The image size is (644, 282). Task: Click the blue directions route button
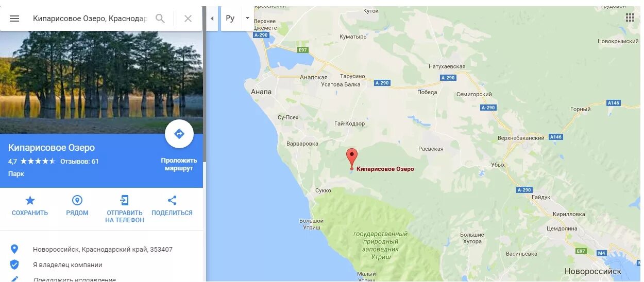179,134
